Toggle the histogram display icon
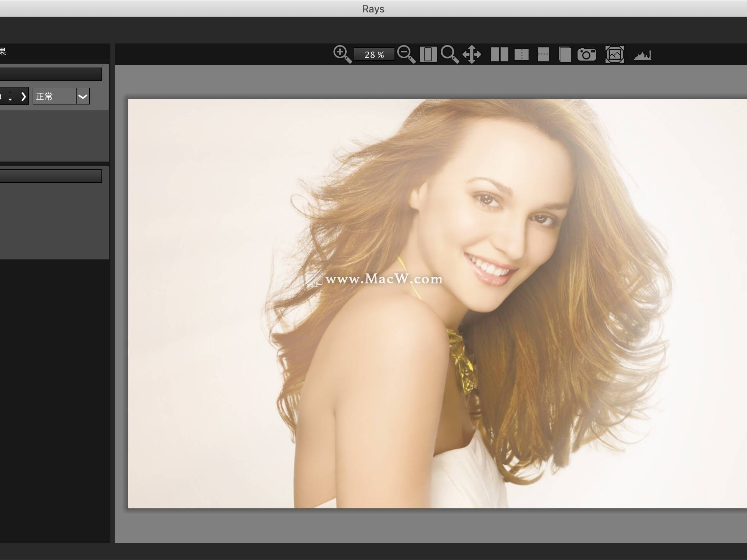The image size is (747, 560). coord(642,55)
